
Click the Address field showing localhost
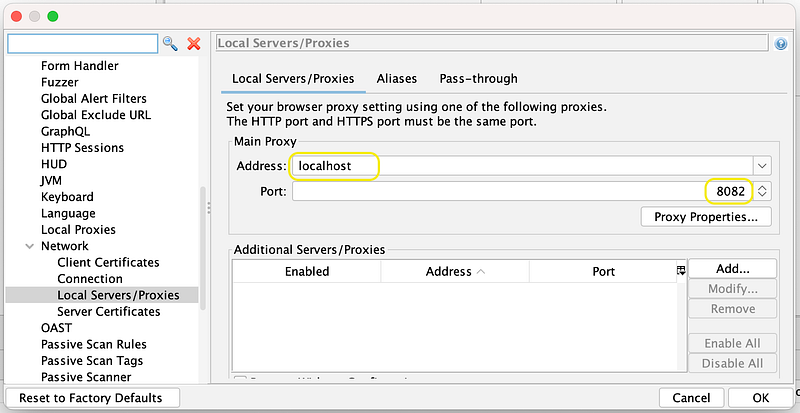(522, 166)
